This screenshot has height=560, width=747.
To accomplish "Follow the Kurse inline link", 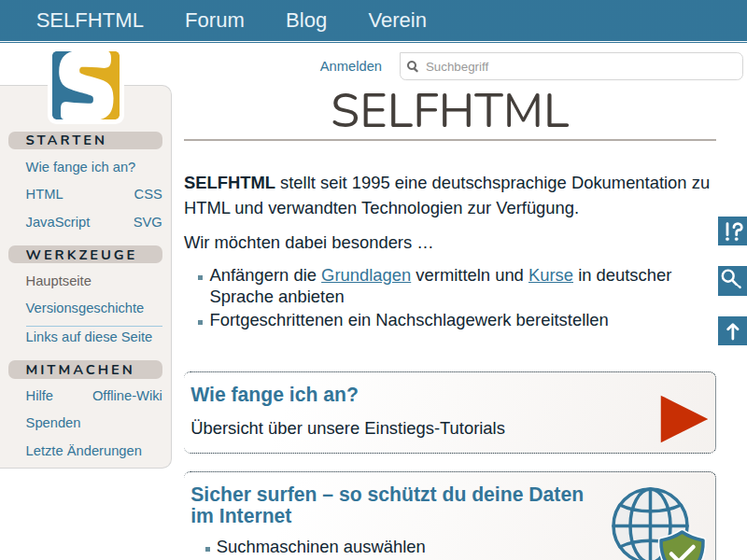I will coord(551,275).
